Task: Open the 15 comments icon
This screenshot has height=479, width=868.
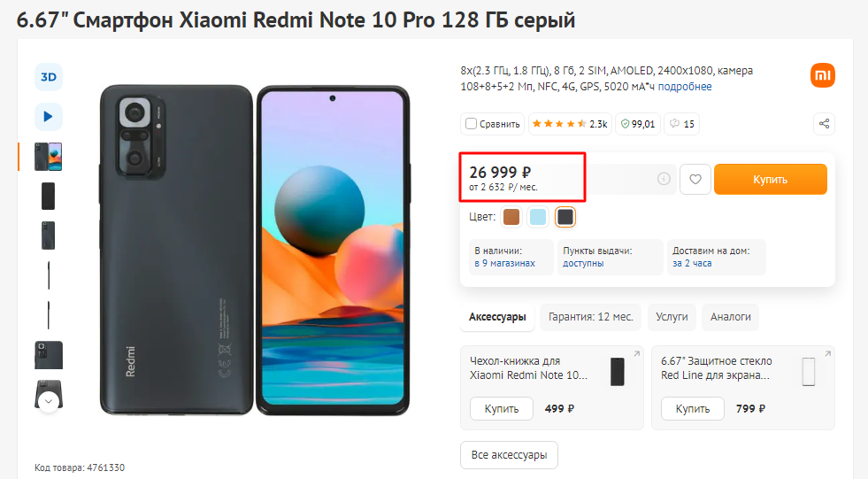Action: coord(681,124)
